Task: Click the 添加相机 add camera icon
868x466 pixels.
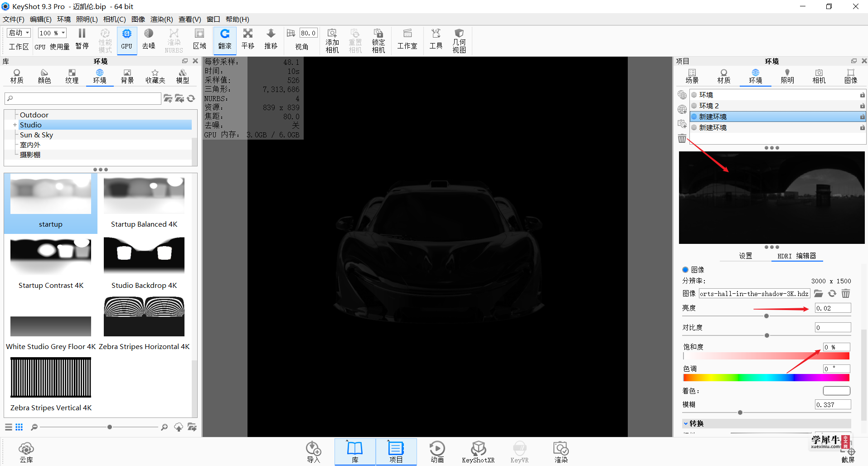Action: (332, 41)
